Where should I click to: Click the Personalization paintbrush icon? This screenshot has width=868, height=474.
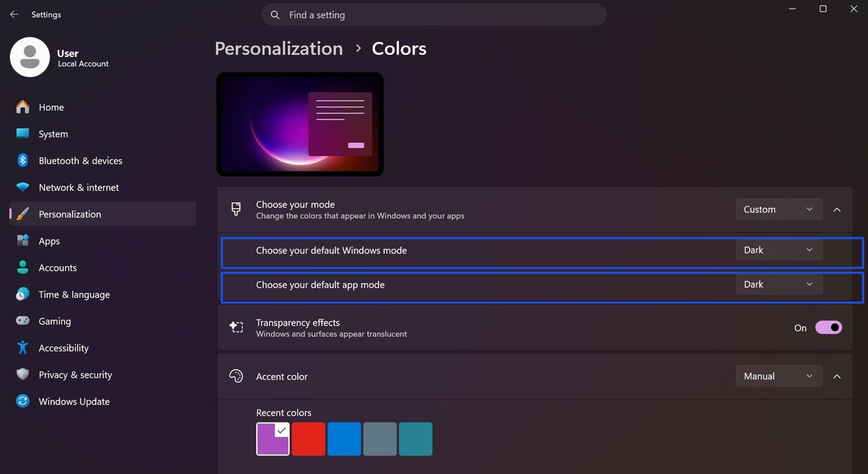23,214
